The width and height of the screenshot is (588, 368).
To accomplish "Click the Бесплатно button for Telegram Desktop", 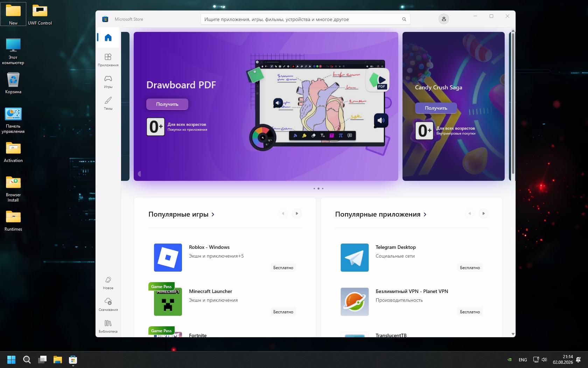I will 470,268.
